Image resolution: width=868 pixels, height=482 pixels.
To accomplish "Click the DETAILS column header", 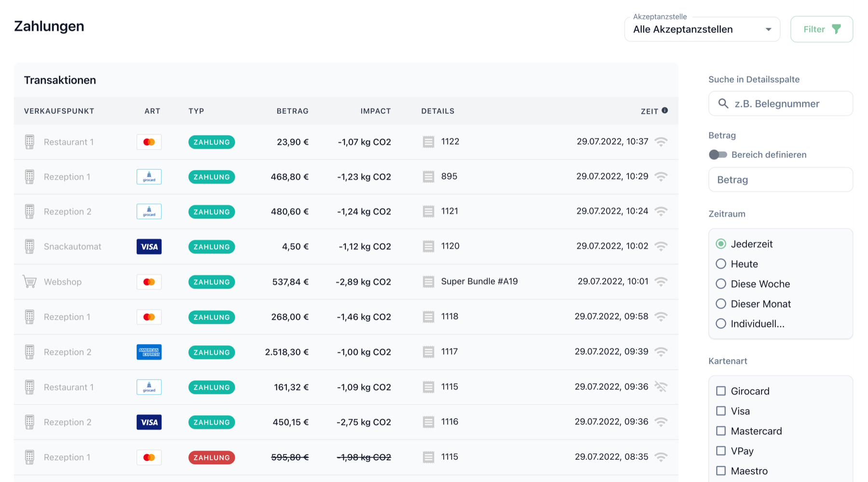I will coord(438,111).
